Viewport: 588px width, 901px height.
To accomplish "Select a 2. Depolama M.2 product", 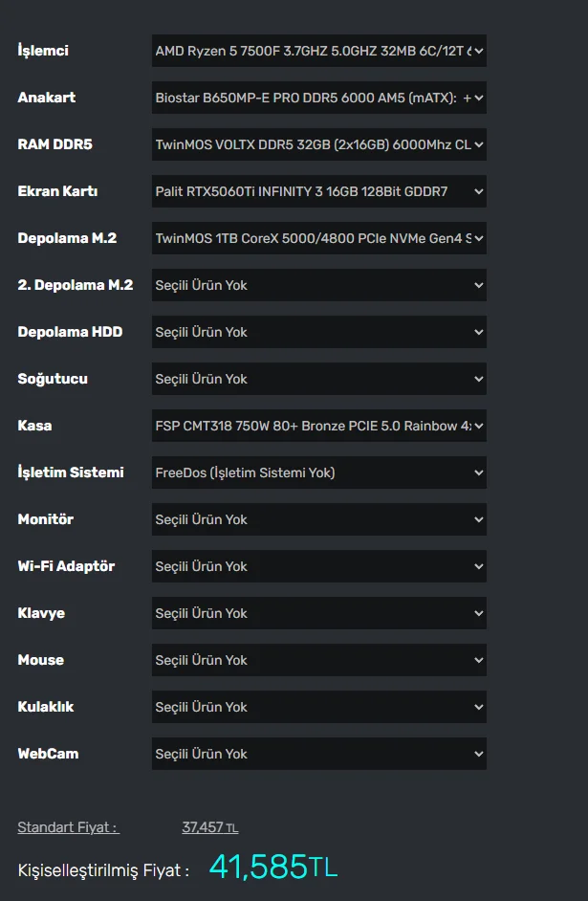I will click(x=318, y=285).
